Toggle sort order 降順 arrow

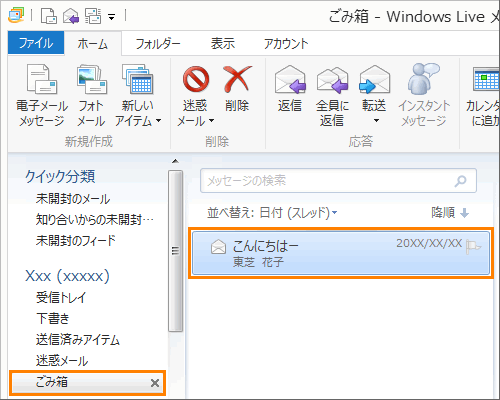pos(464,213)
